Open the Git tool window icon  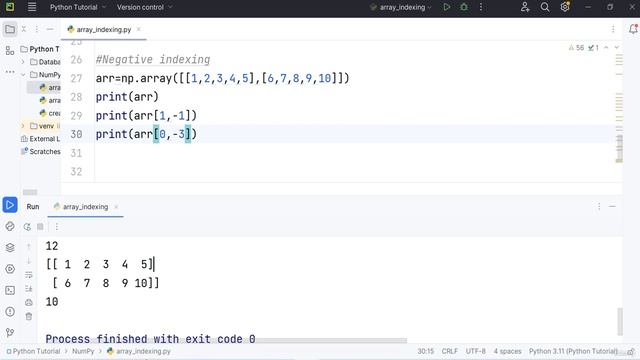tap(10, 333)
